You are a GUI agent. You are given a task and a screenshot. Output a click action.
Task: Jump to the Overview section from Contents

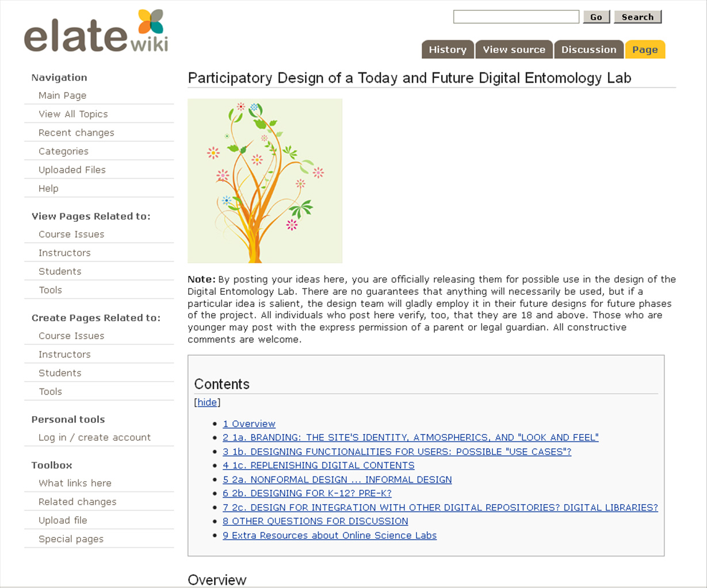tap(249, 424)
